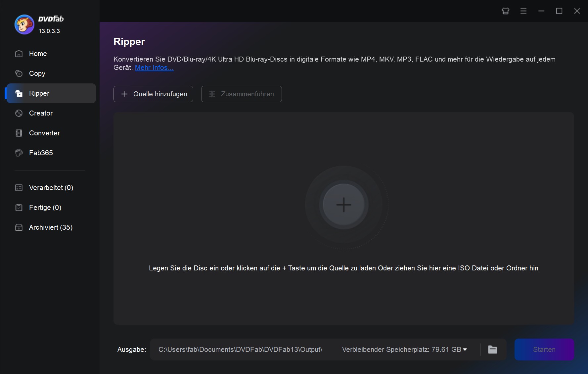Click the Copy disc icon
Viewport: 588px width, 374px height.
pyautogui.click(x=19, y=73)
